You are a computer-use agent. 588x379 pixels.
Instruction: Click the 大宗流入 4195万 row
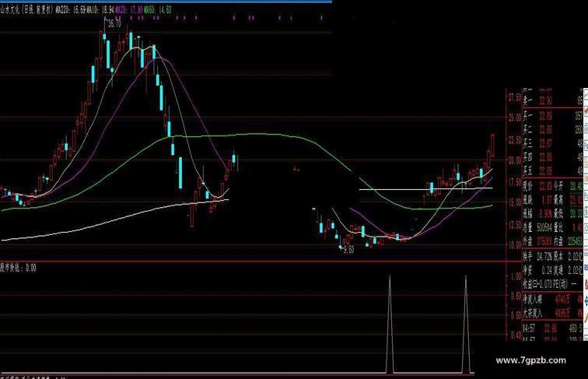(x=553, y=313)
